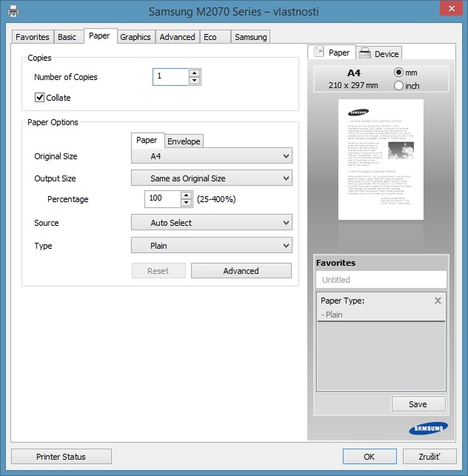Image resolution: width=468 pixels, height=476 pixels.
Task: Click the Device tab printer icon
Action: point(365,53)
